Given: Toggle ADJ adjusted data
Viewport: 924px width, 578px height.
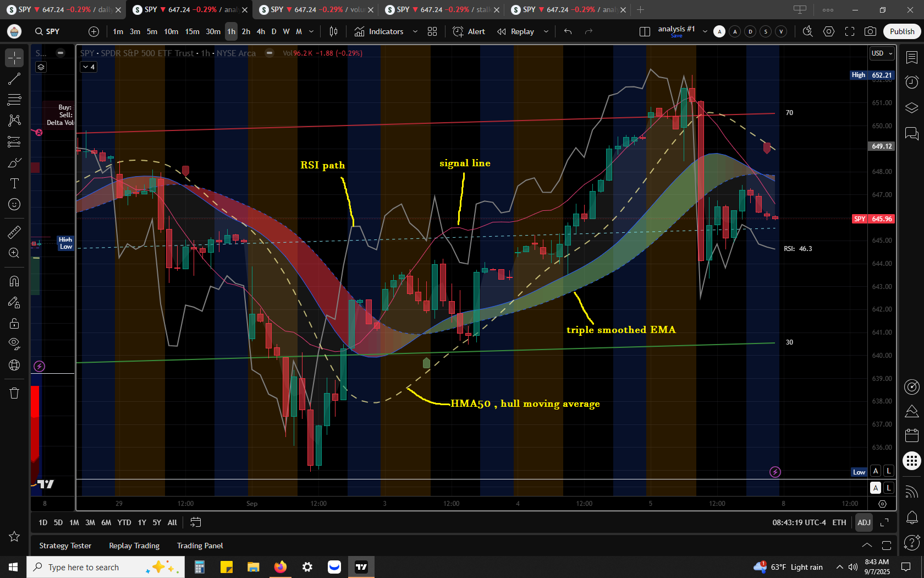Looking at the screenshot, I should coord(864,522).
